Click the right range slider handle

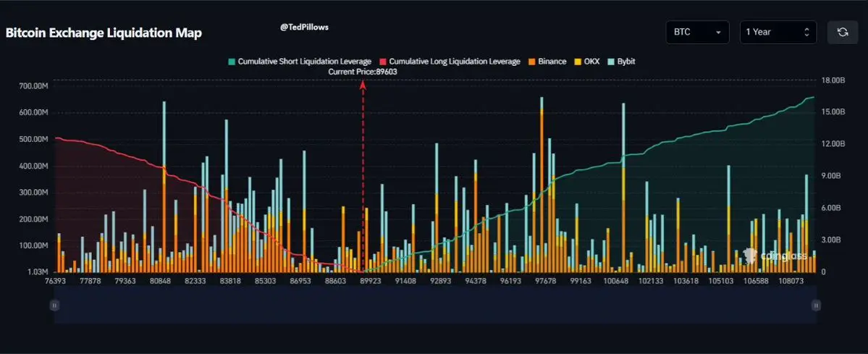pos(816,305)
